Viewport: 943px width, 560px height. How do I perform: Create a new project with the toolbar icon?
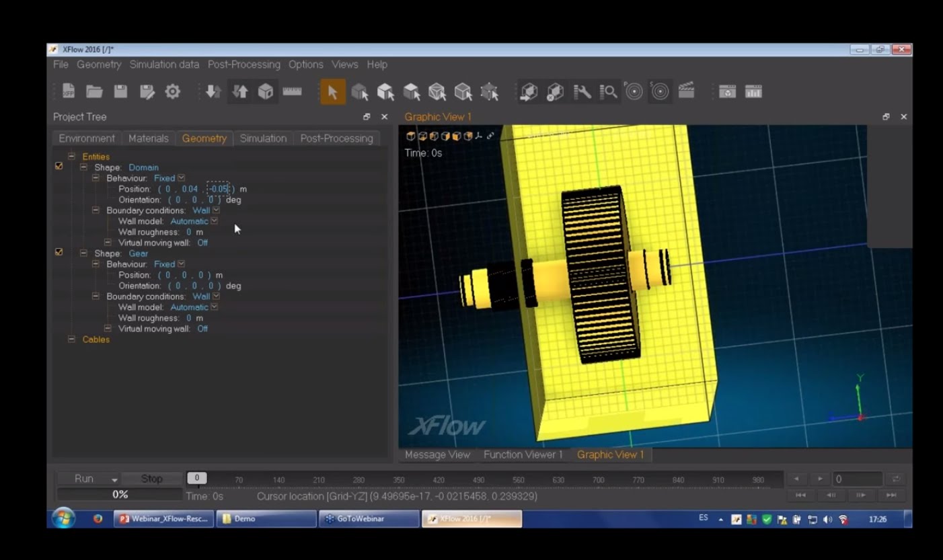click(69, 92)
